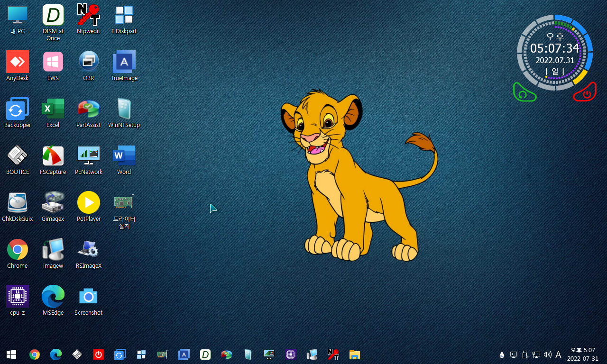Click WinNTSetup icon in the taskbar

coord(248,354)
